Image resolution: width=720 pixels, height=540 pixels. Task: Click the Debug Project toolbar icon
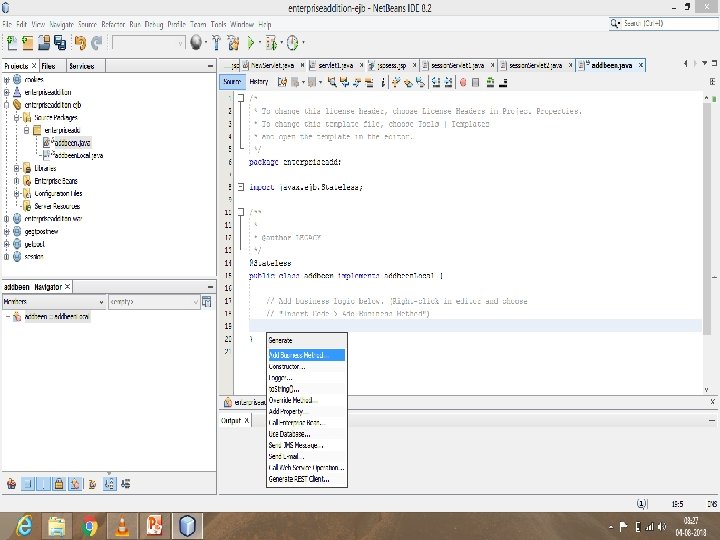pyautogui.click(x=271, y=43)
